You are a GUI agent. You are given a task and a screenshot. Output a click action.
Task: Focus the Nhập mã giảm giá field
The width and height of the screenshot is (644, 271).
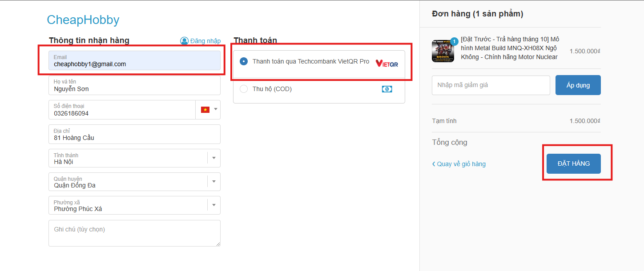coord(491,85)
